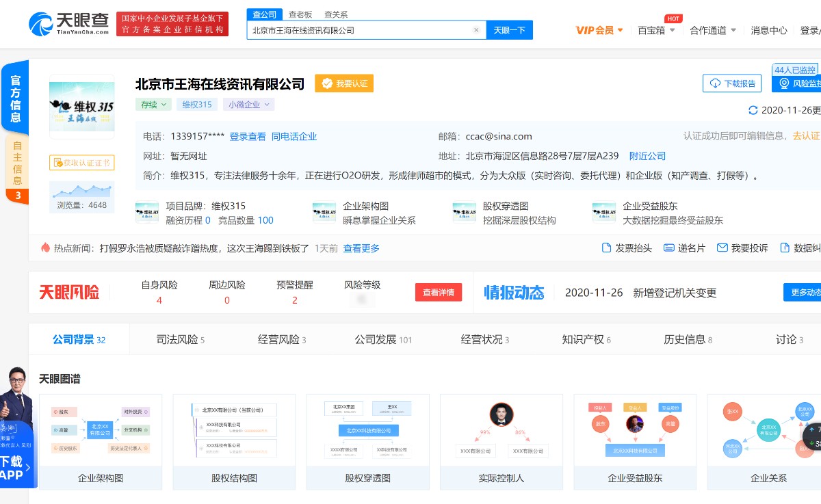Click 登录查看 to reveal phone
The image size is (821, 504).
point(248,136)
